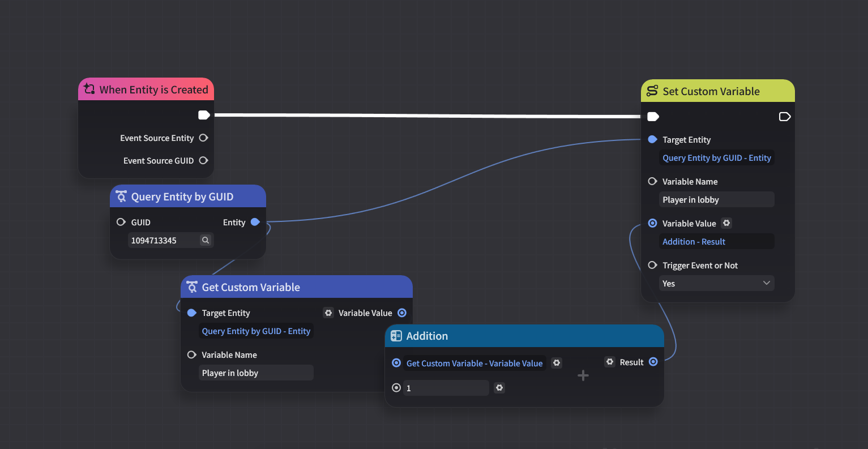The image size is (868, 449).
Task: Select the Get Custom Variable node header
Action: (297, 286)
